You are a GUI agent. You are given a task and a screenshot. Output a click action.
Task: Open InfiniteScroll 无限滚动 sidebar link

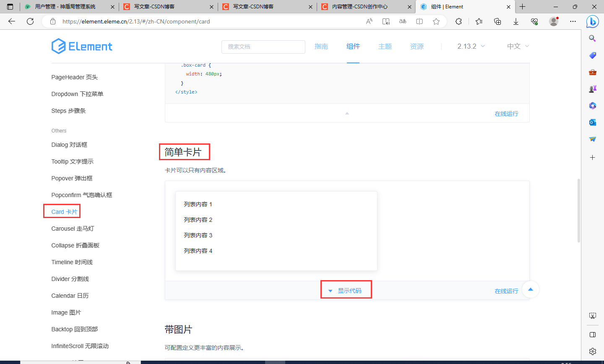[80, 346]
